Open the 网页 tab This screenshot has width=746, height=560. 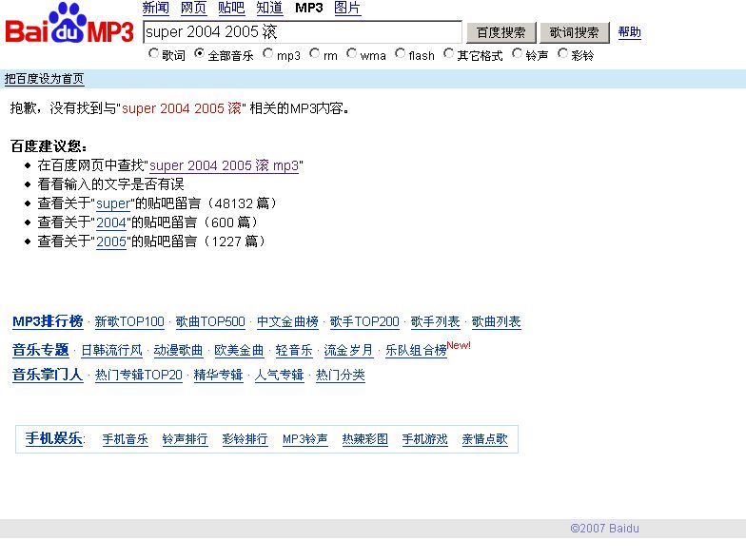pos(194,8)
